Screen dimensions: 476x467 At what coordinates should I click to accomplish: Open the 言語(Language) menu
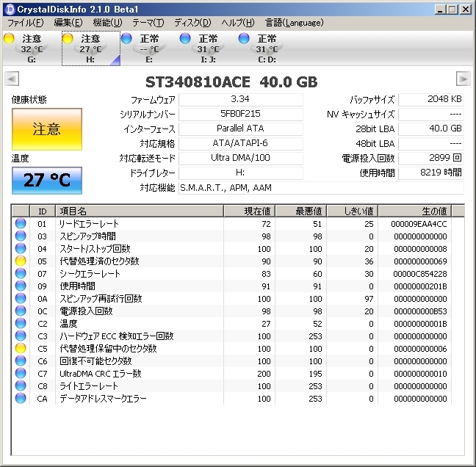294,23
